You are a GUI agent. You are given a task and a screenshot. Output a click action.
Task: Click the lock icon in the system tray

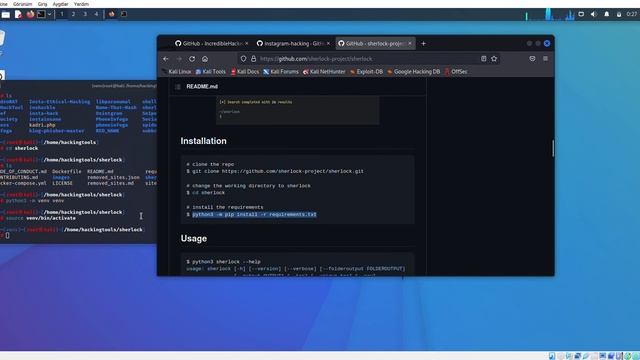point(619,14)
